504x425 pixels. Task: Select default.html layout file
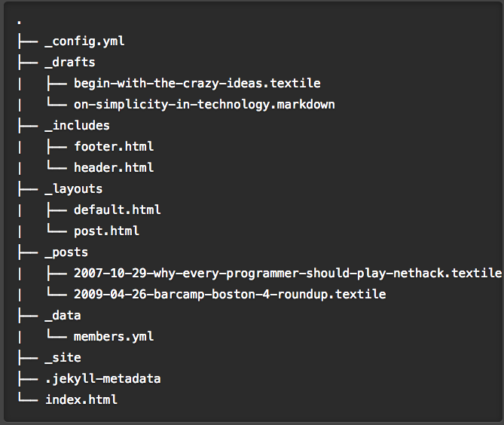click(x=118, y=210)
